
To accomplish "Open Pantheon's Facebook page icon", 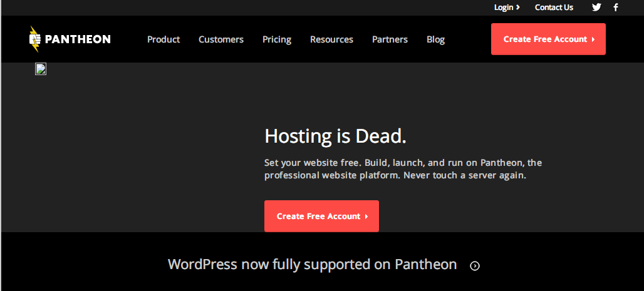I will coord(616,8).
